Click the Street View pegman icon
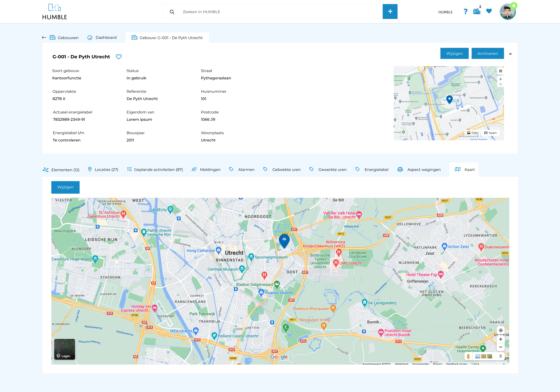This screenshot has width=560, height=392. pos(468,356)
